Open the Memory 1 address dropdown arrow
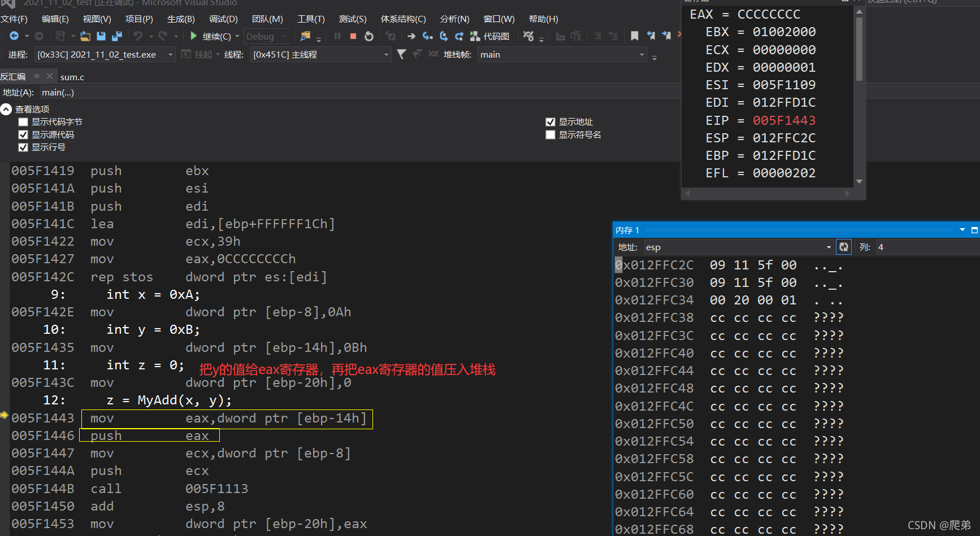The height and width of the screenshot is (536, 980). pyautogui.click(x=829, y=247)
